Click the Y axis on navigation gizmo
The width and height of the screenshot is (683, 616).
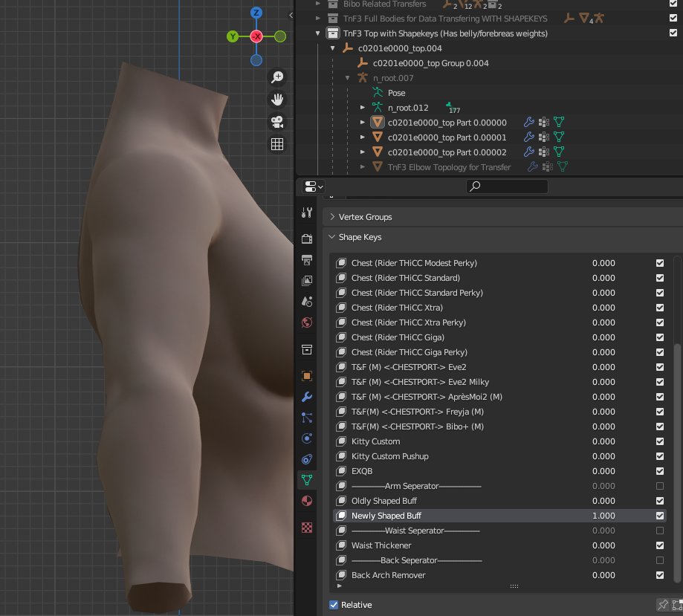pos(233,36)
